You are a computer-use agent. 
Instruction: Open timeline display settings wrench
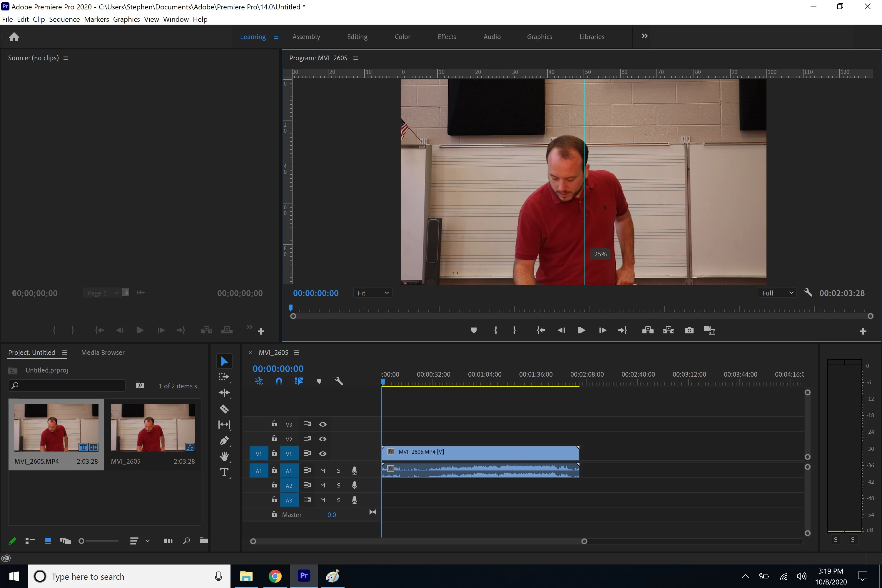339,381
